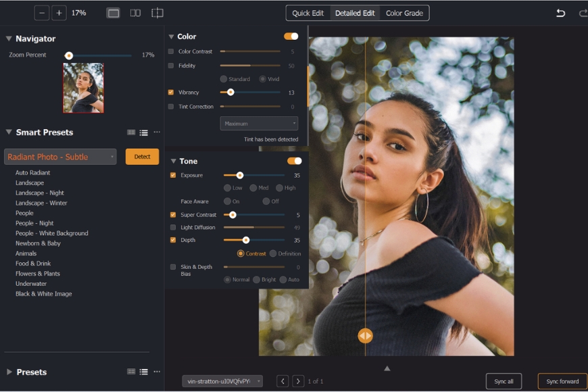Click the Vibrancy slider handle

click(x=230, y=93)
